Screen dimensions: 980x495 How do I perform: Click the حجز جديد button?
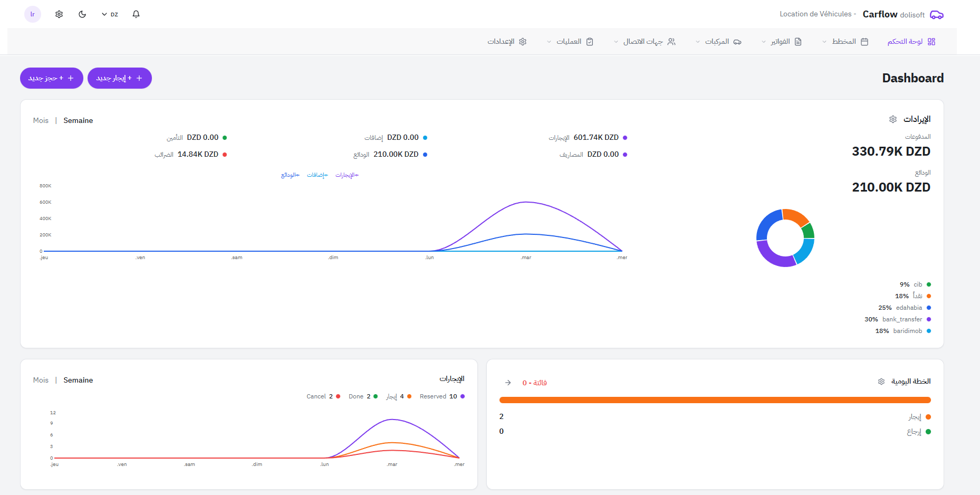click(52, 78)
